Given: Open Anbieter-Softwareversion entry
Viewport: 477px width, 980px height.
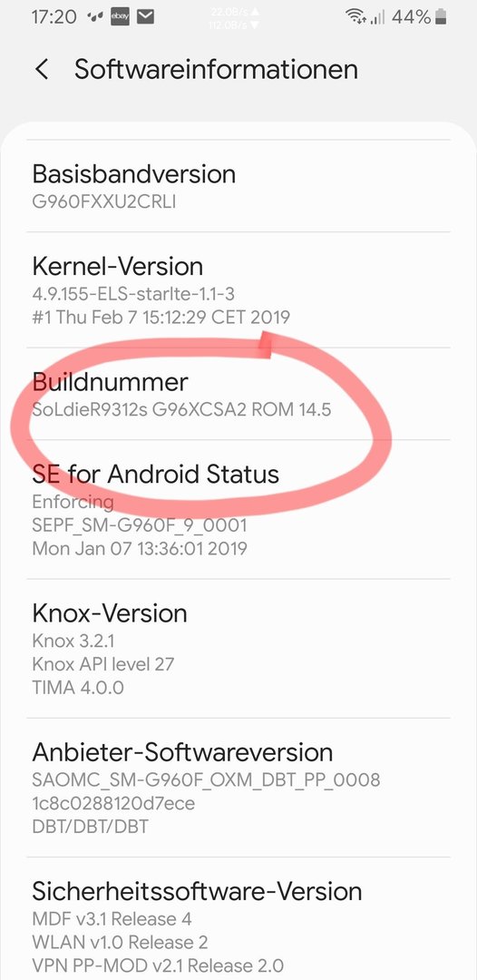Looking at the screenshot, I should click(238, 787).
